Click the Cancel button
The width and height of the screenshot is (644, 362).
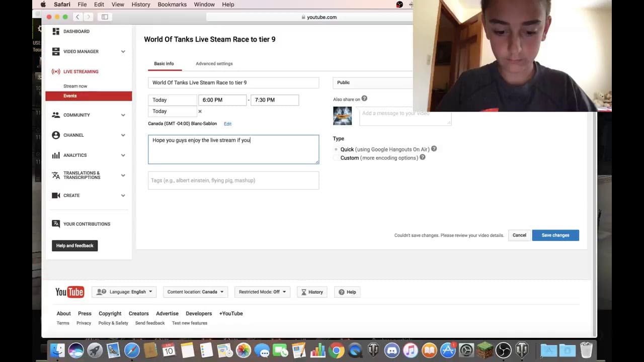point(519,235)
